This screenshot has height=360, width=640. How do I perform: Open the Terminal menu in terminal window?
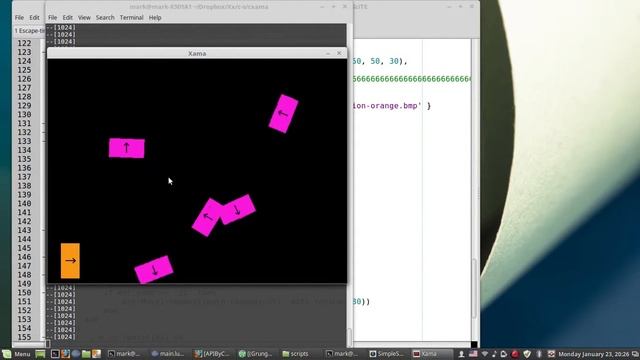(x=131, y=18)
